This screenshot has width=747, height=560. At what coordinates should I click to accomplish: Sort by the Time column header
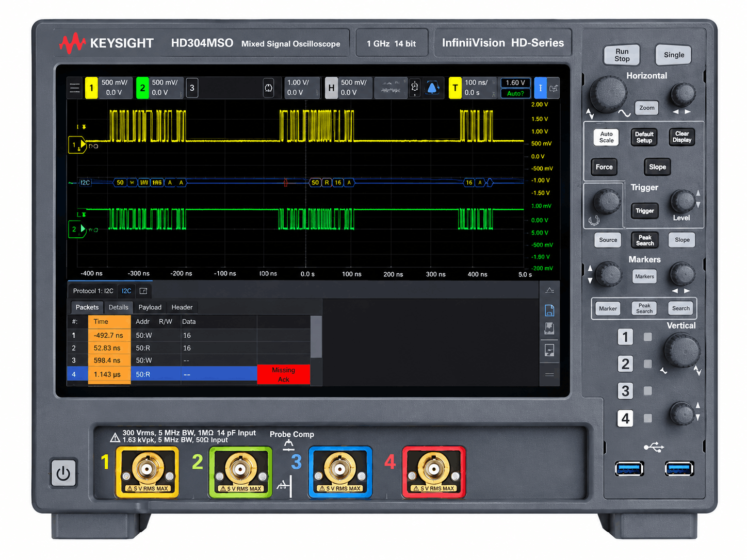click(x=109, y=321)
